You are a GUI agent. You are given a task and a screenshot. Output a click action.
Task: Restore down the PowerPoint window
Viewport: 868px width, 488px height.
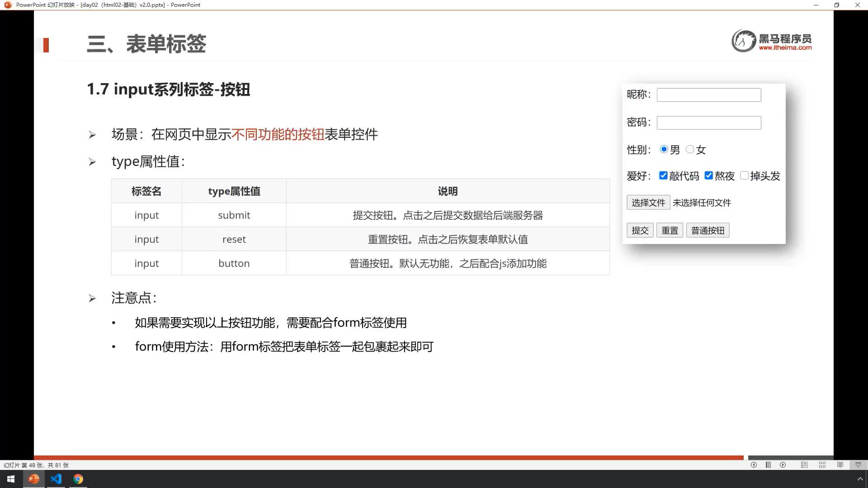pos(837,5)
